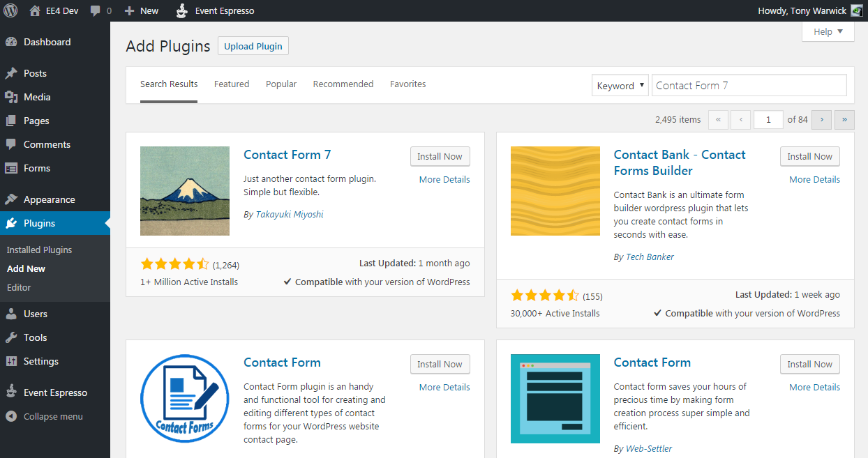
Task: Click the Forms icon in sidebar
Action: (11, 168)
